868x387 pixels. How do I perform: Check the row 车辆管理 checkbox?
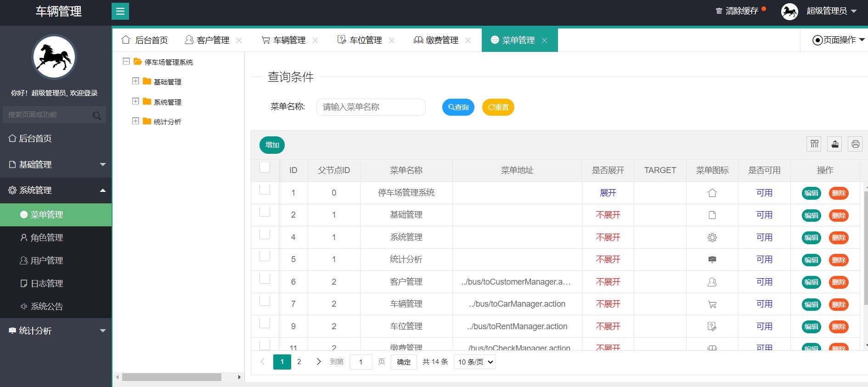tap(265, 300)
